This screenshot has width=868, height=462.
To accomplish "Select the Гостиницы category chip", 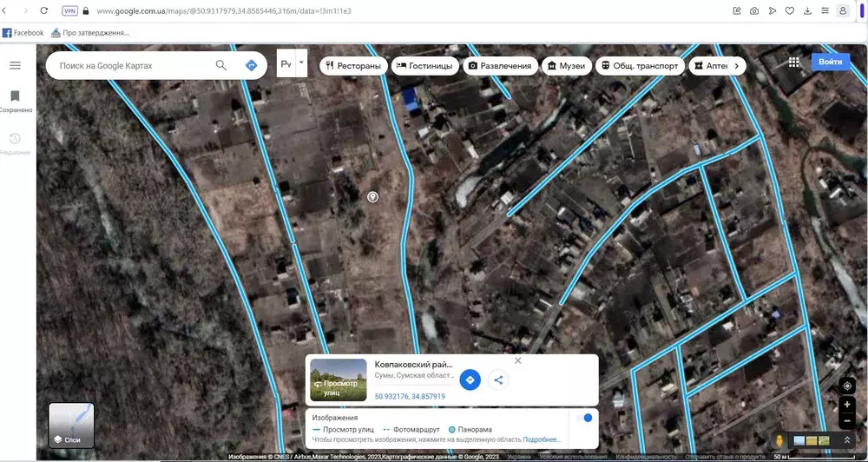I will pos(425,66).
